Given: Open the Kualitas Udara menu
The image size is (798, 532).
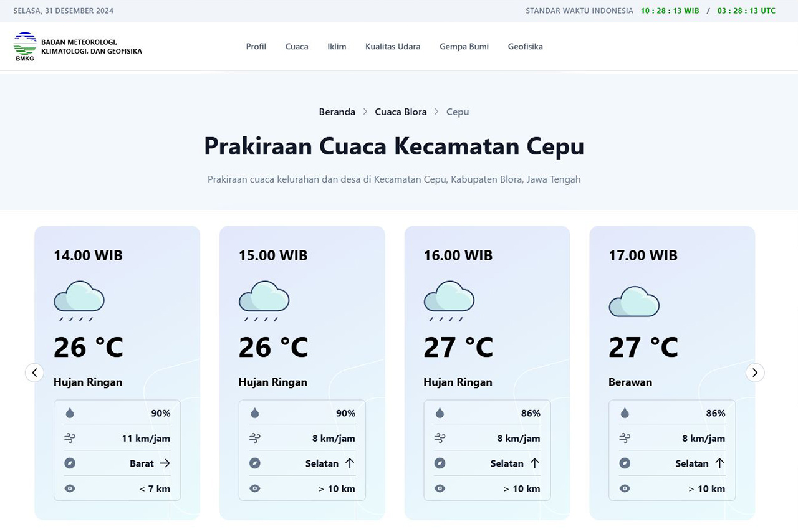Looking at the screenshot, I should (x=393, y=47).
